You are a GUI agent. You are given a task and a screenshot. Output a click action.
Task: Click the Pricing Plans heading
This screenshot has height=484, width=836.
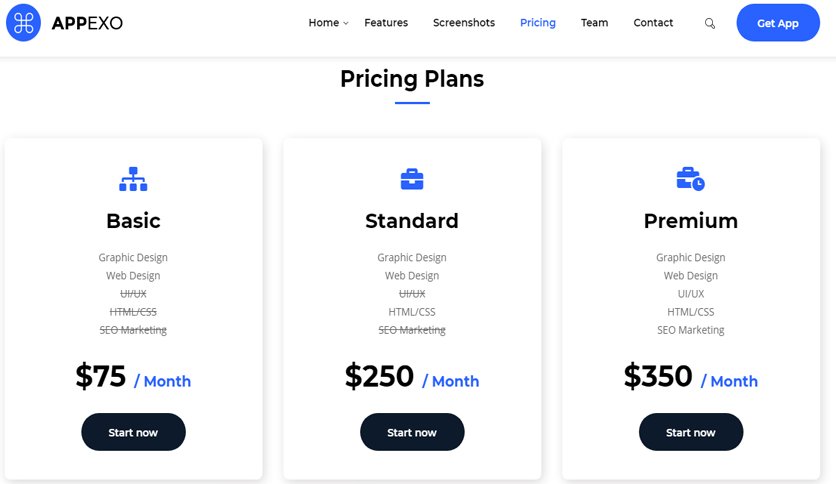[412, 79]
